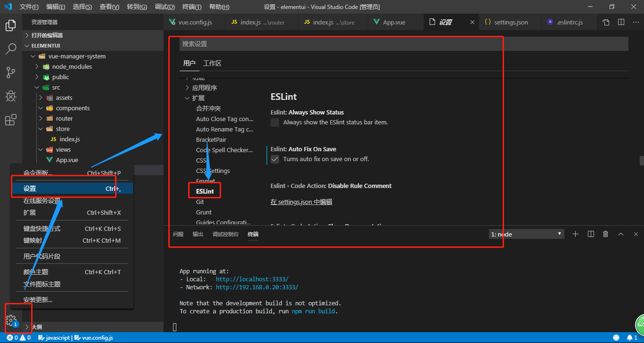Click the Split Editor icon
The width and height of the screenshot is (644, 343).
(620, 22)
